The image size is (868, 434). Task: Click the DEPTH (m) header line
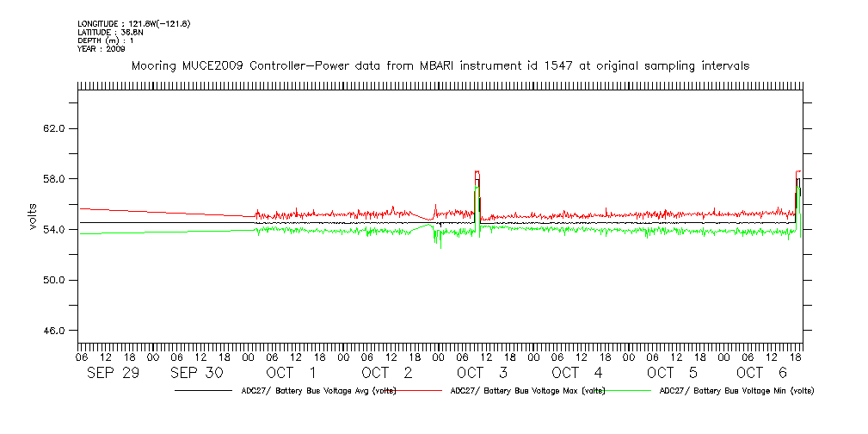point(105,40)
